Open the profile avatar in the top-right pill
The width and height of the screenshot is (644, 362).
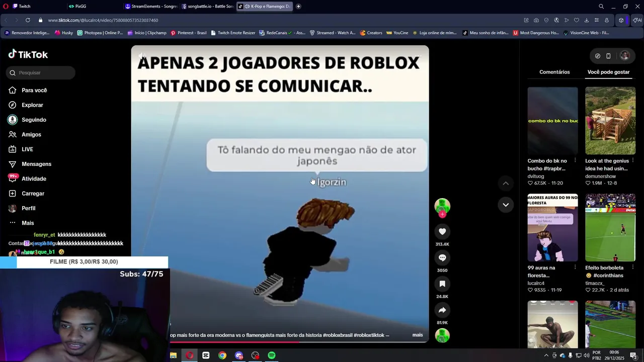click(x=625, y=56)
